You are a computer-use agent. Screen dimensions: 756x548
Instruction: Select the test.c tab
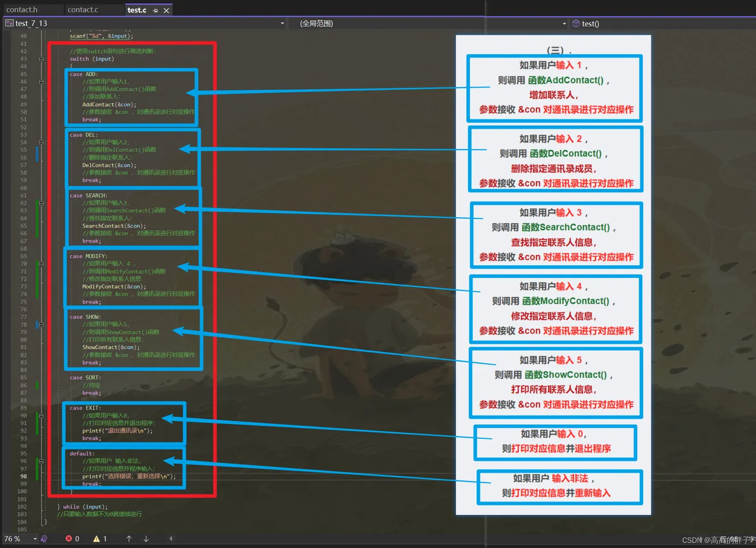pos(137,10)
